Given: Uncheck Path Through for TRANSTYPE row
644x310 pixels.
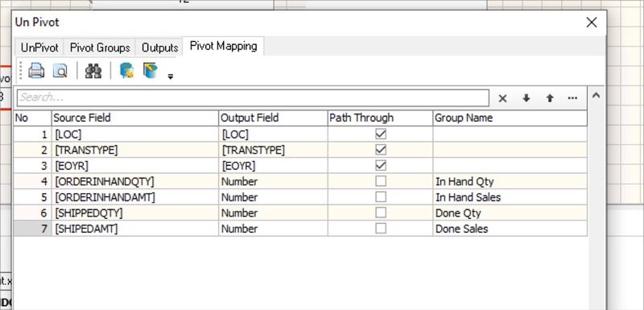Looking at the screenshot, I should point(381,150).
